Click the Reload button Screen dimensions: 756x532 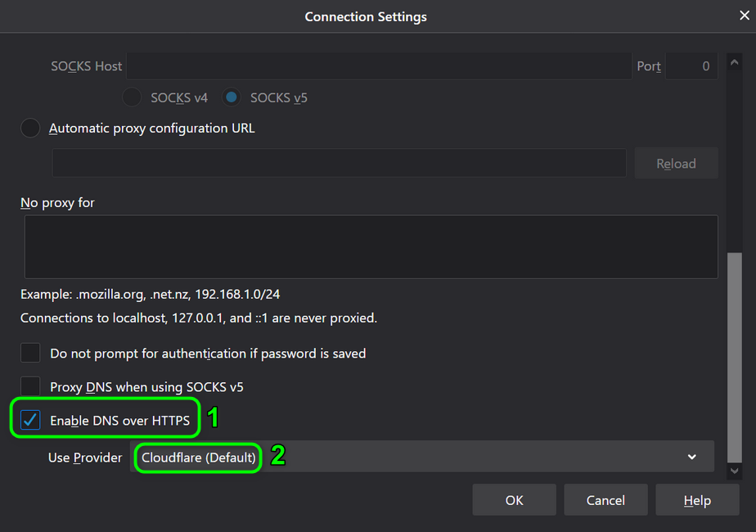coord(676,163)
